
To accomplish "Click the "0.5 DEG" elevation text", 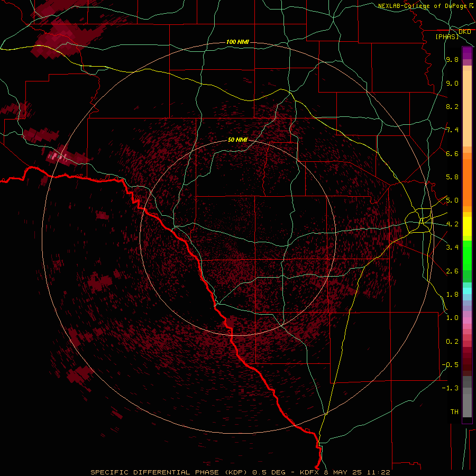I will 269,472.
